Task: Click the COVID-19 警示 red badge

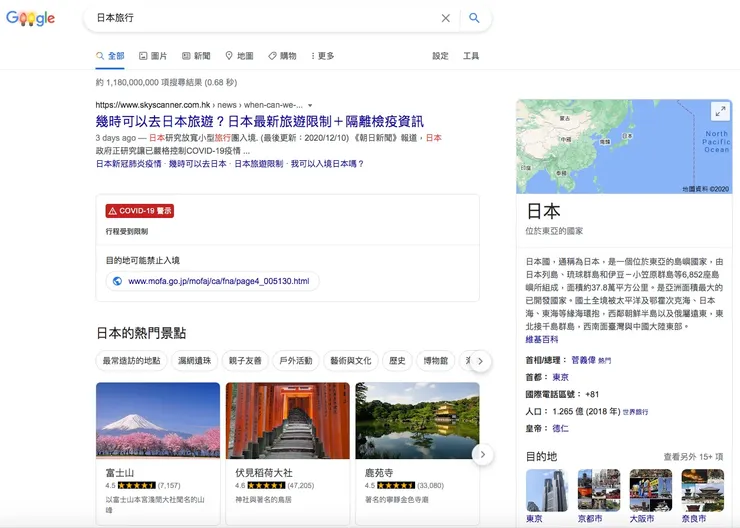Action: (x=140, y=210)
